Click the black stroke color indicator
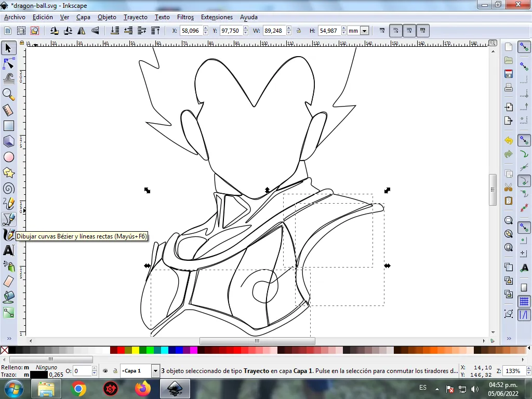The height and width of the screenshot is (399, 532). coord(38,375)
